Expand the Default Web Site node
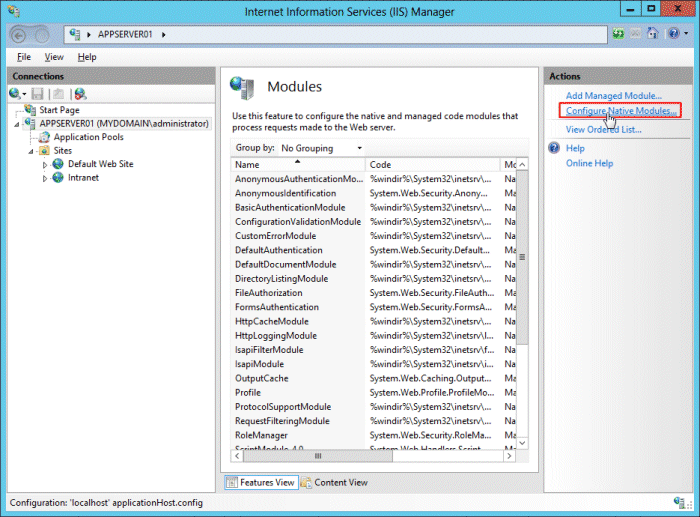Screen dimensions: 700x517 [45, 165]
